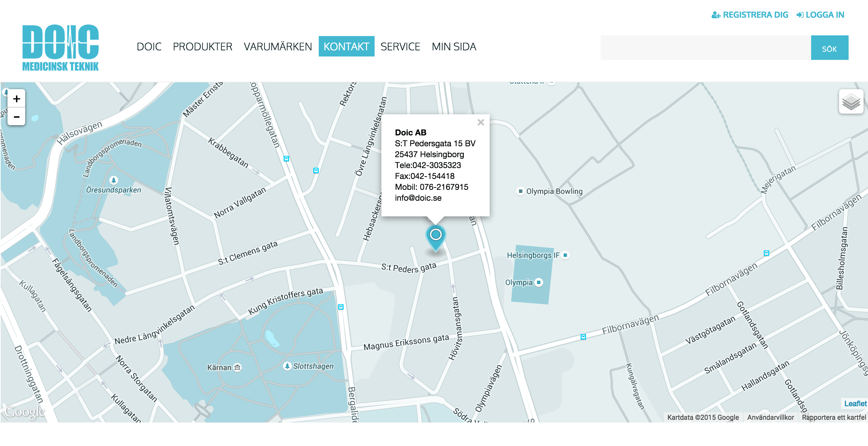The height and width of the screenshot is (446, 868).
Task: Click the DOIC Medicinsk Teknik logo
Action: click(61, 48)
